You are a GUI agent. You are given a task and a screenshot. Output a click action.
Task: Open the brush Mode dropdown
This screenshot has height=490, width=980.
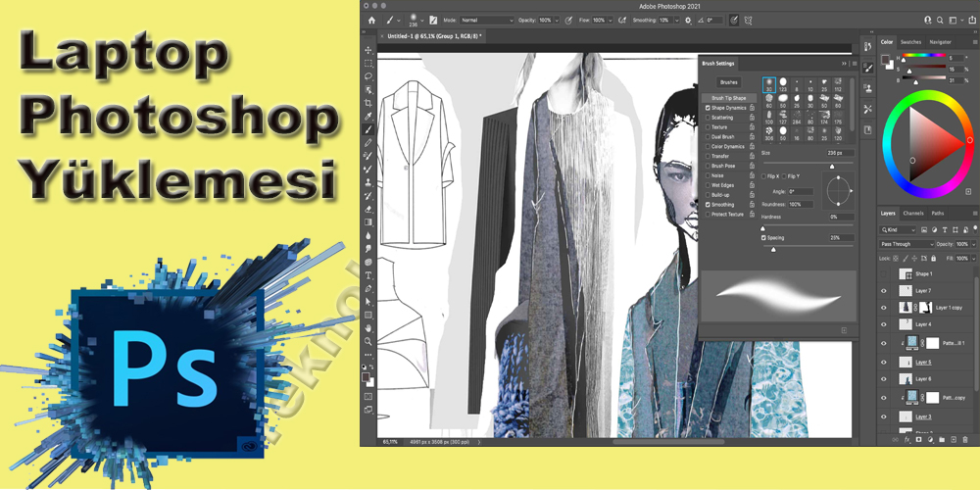(x=486, y=20)
